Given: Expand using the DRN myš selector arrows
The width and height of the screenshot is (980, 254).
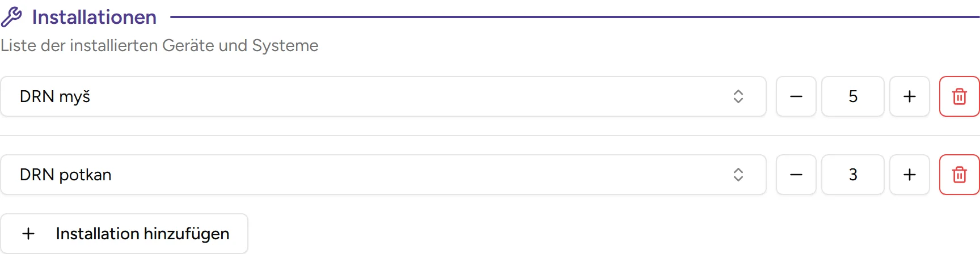Looking at the screenshot, I should tap(738, 96).
